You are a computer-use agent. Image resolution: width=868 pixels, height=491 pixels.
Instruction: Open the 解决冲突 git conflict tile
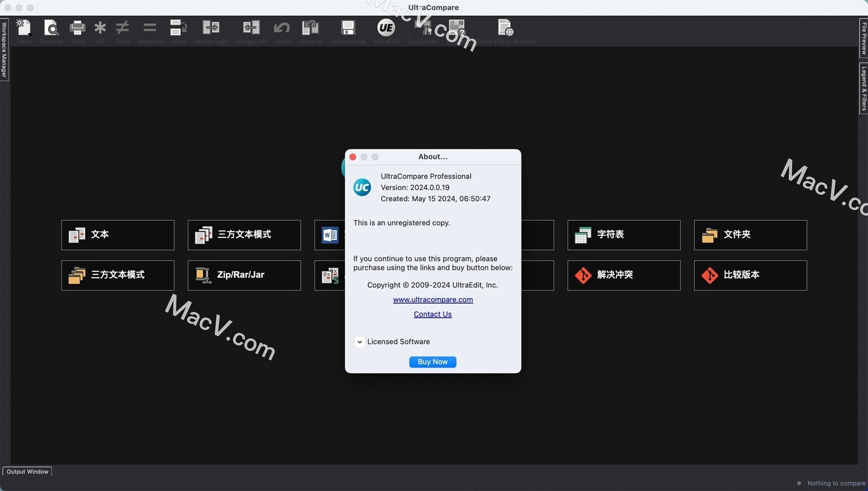pos(624,275)
